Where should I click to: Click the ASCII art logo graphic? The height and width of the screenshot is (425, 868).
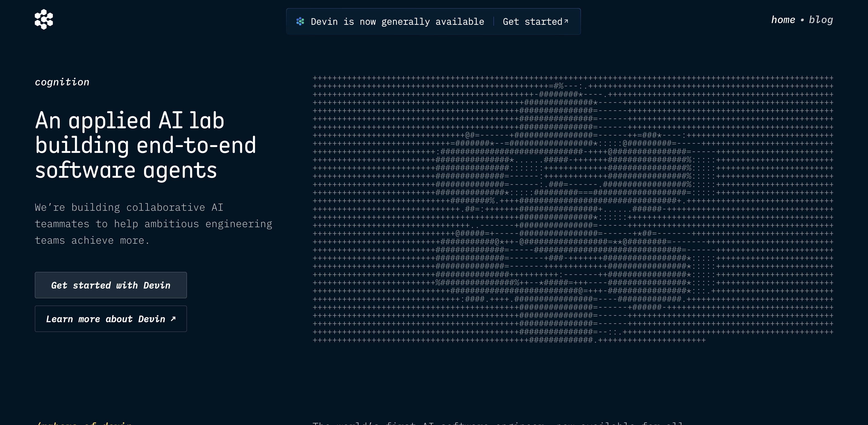click(573, 209)
